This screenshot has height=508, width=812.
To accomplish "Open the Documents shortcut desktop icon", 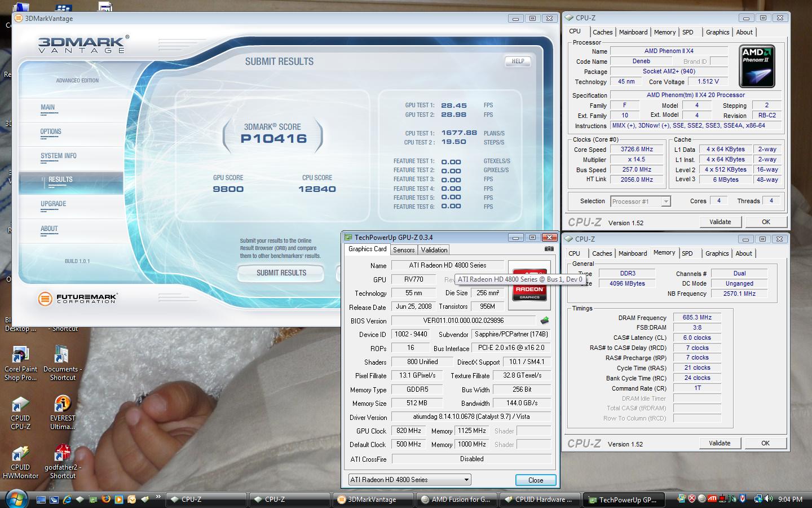I will point(62,364).
